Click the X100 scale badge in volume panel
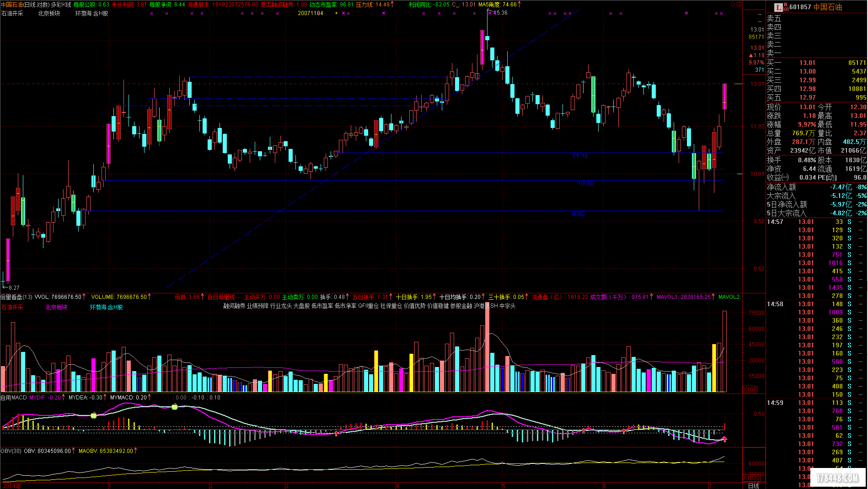The image size is (868, 489). (750, 389)
